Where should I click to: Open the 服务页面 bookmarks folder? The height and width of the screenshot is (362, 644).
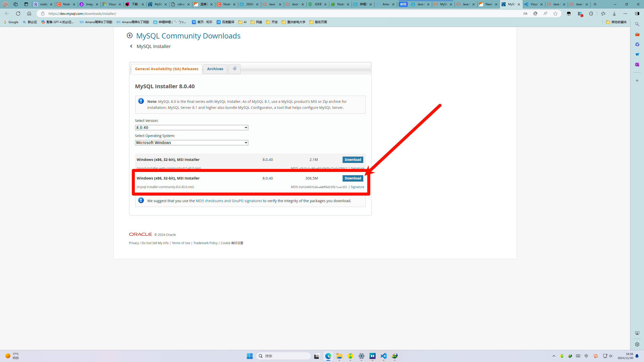tap(318, 22)
